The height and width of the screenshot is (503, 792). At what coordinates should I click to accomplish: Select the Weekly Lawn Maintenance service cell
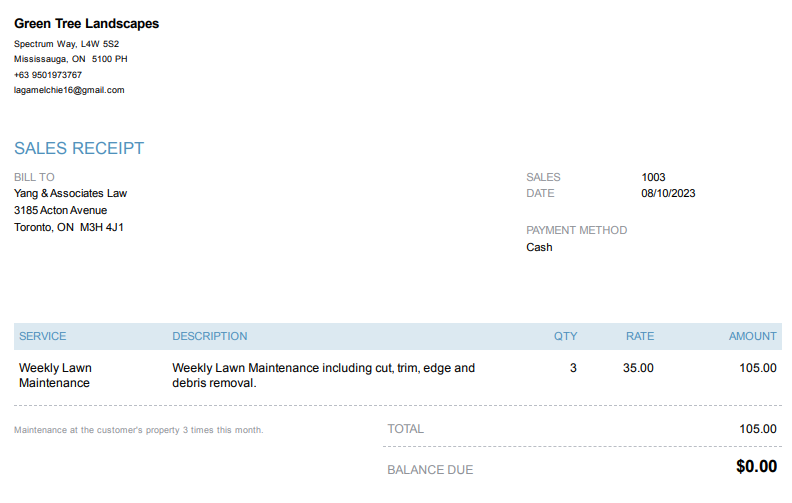55,375
